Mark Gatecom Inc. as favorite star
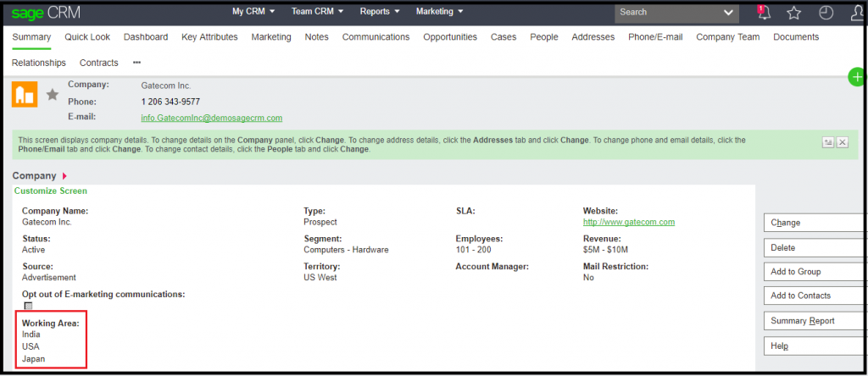The height and width of the screenshot is (376, 868). click(53, 95)
